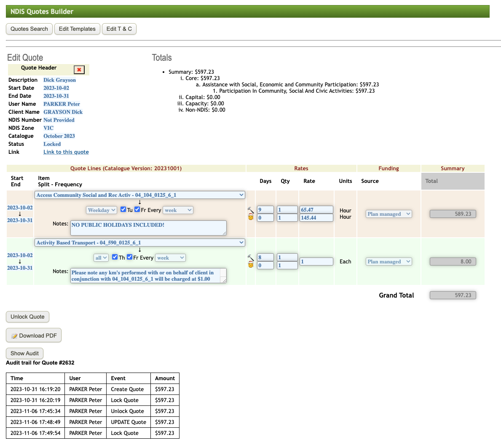This screenshot has height=448, width=501.
Task: Open the Access Community Social item dropdown
Action: pyautogui.click(x=139, y=195)
